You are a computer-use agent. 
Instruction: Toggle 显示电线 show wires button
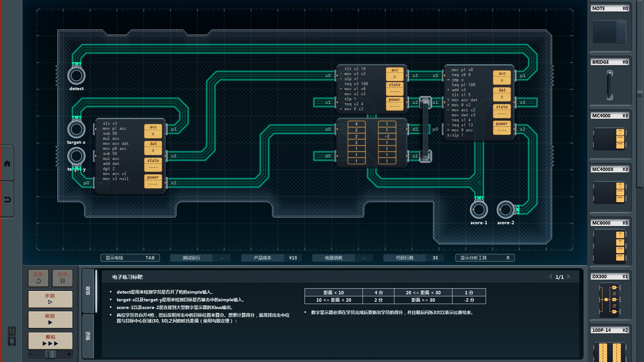[130, 258]
